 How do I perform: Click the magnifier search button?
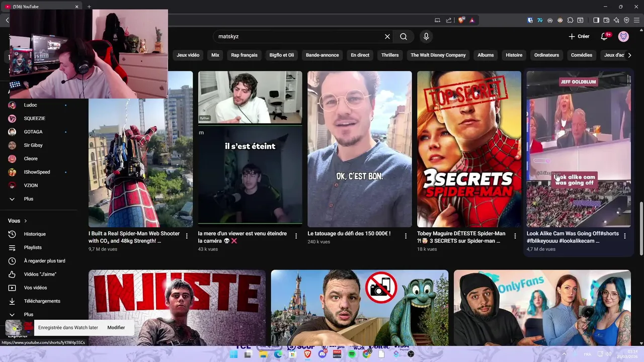pos(404,37)
